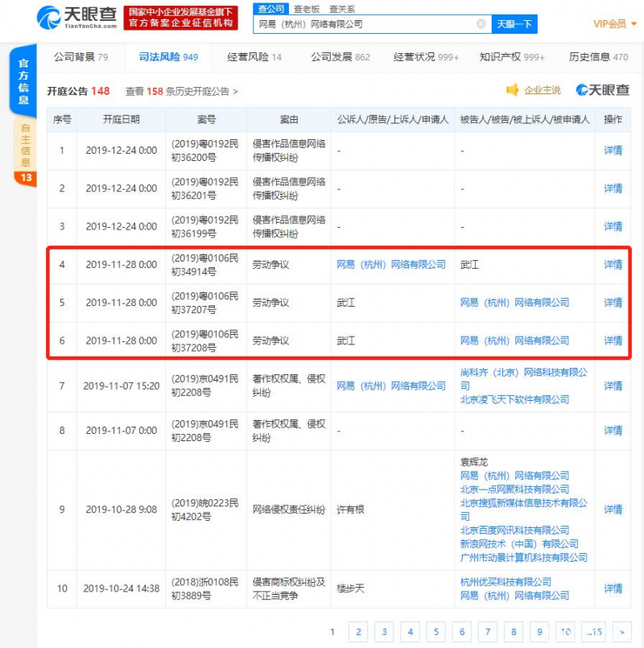Go to page 8 of results
644x648 pixels.
pos(514,631)
